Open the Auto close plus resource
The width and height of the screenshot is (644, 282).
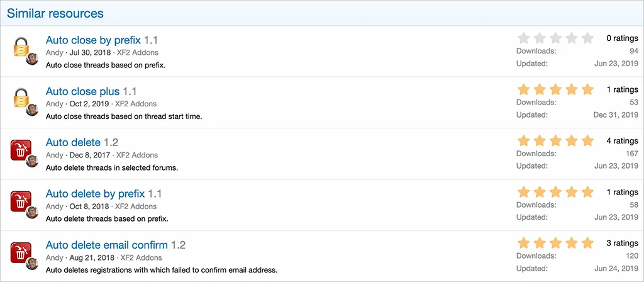point(82,92)
